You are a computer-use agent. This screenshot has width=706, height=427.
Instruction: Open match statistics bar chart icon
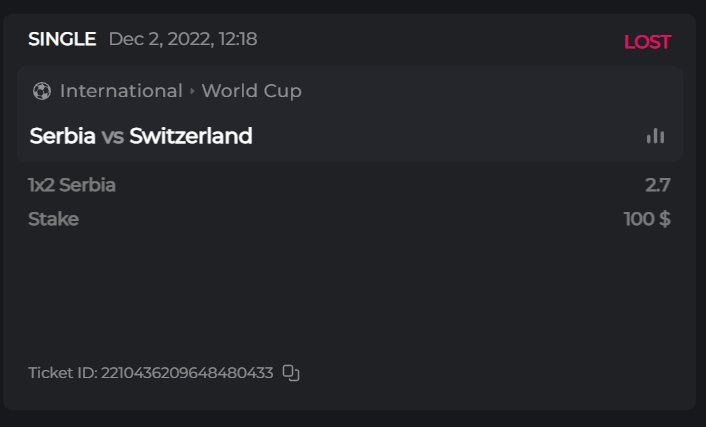click(x=655, y=136)
